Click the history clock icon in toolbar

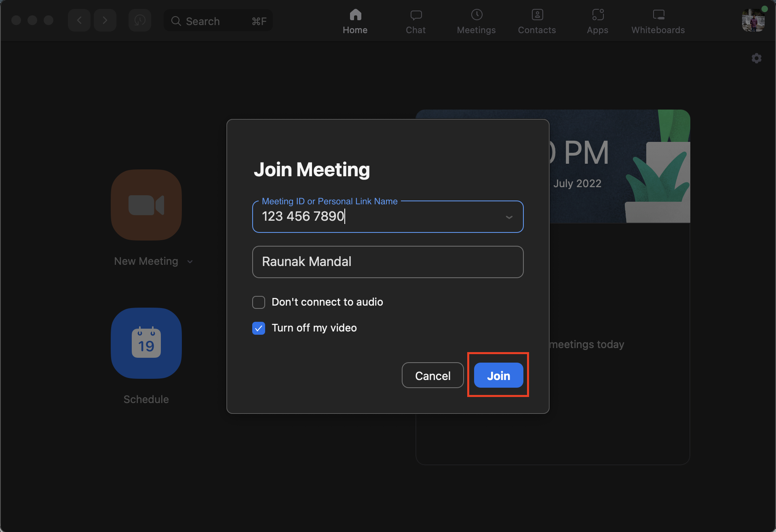coord(140,21)
